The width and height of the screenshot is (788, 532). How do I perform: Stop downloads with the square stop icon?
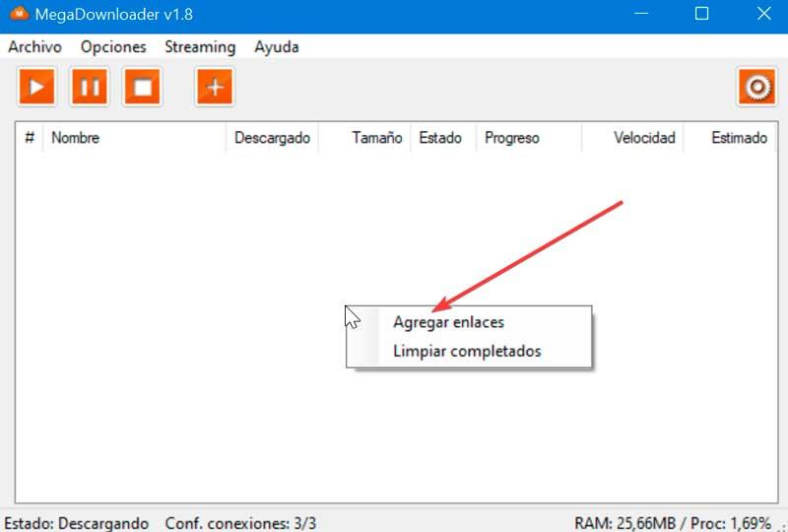pos(143,87)
